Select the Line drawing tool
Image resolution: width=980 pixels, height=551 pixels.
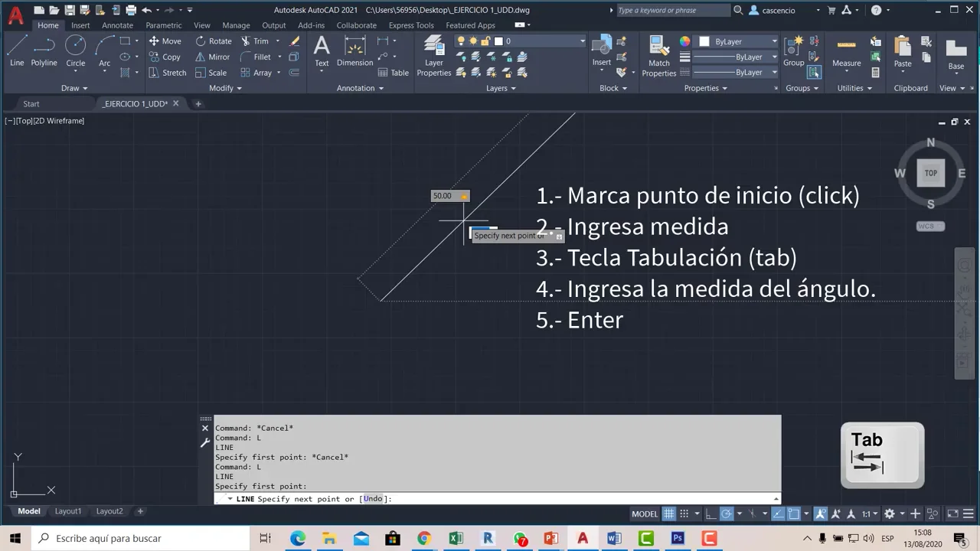tap(17, 51)
